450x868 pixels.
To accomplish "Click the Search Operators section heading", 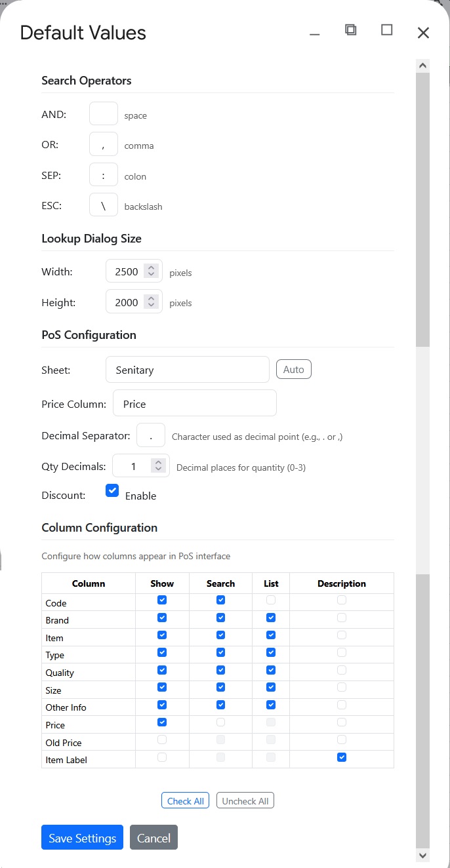I will tap(87, 81).
